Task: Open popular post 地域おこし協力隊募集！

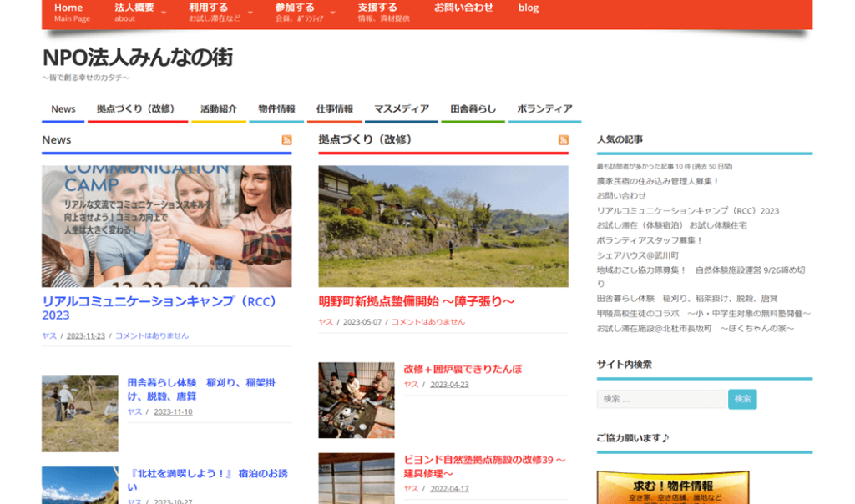Action: [701, 277]
